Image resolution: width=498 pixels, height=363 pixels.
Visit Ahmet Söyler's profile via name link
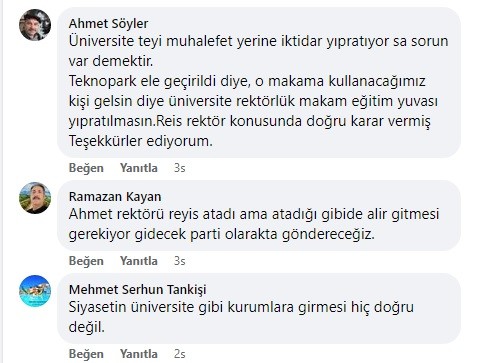[108, 24]
